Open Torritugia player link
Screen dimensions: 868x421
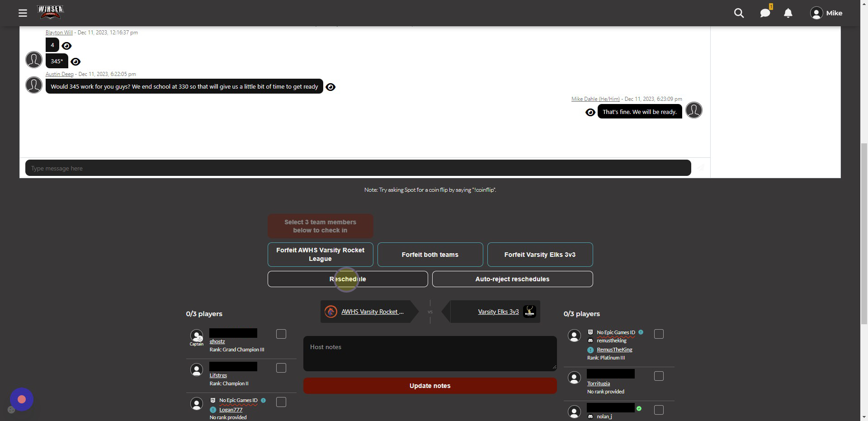(x=599, y=383)
